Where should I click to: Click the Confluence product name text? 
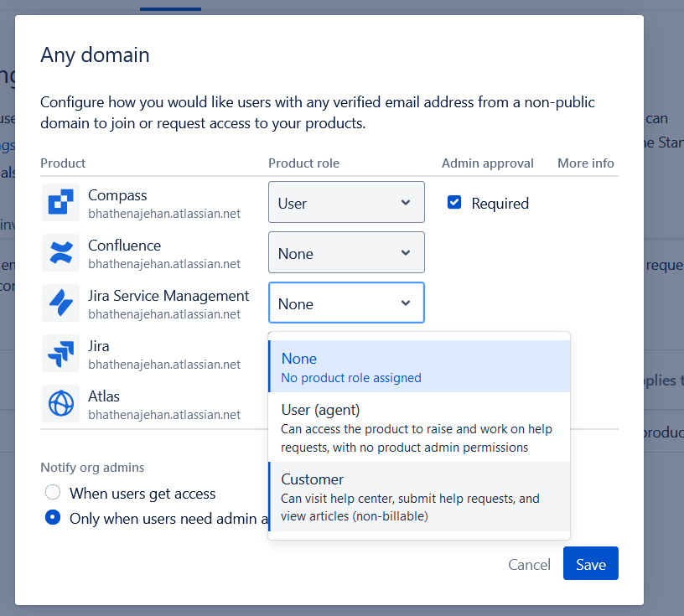point(124,246)
